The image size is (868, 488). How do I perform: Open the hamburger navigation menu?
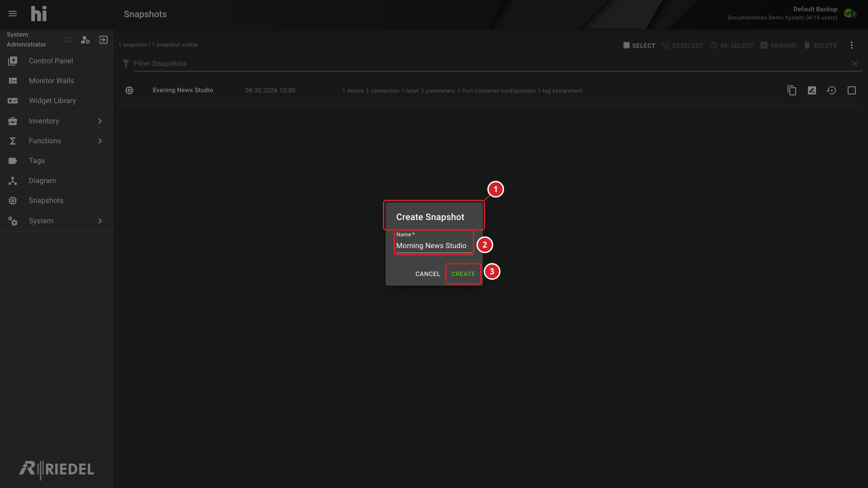(x=13, y=14)
